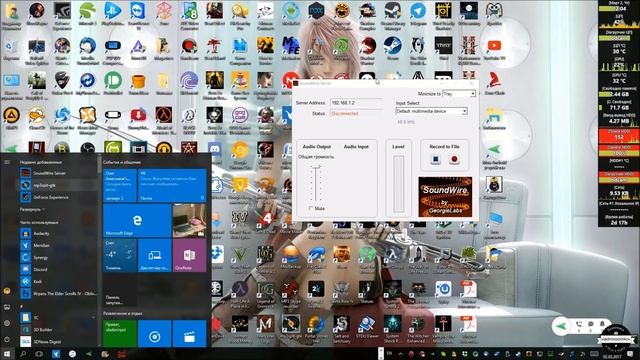This screenshot has width=640, height=360.
Task: Open the Mozilla Thunderbird desktop shortcut
Action: tap(87, 51)
